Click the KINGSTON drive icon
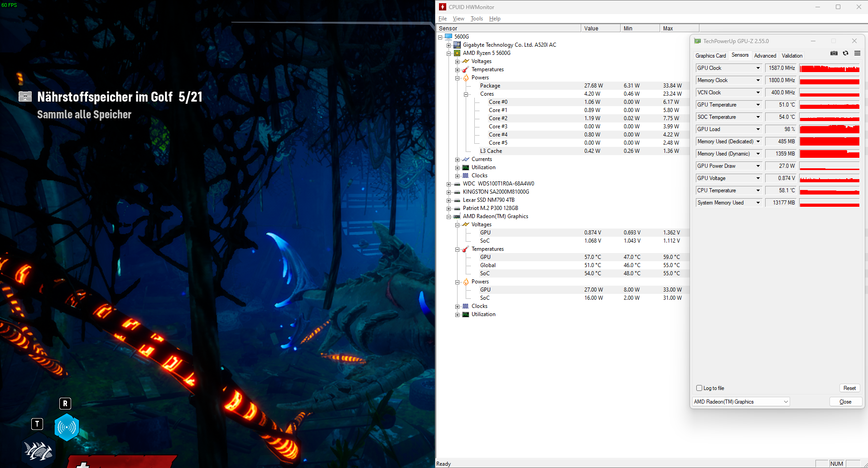The width and height of the screenshot is (868, 468). 457,192
